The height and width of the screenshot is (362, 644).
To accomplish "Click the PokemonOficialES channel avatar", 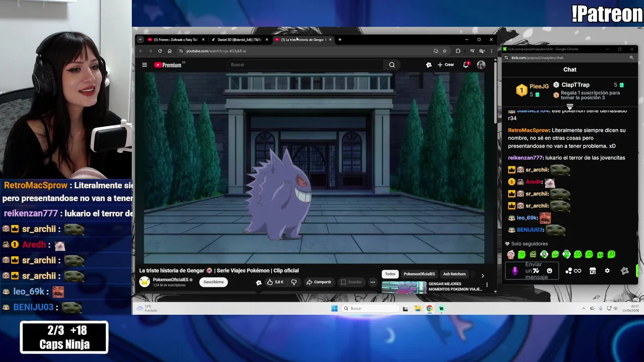I will 144,282.
